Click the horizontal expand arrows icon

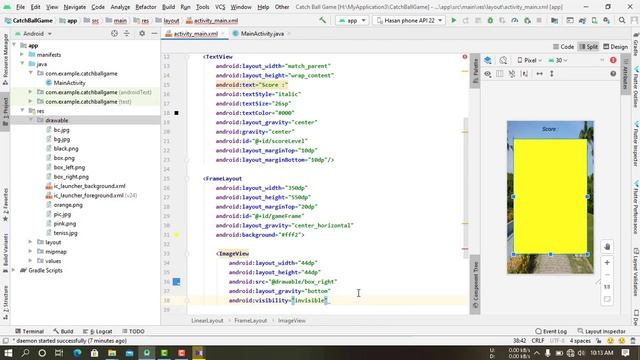(540, 74)
